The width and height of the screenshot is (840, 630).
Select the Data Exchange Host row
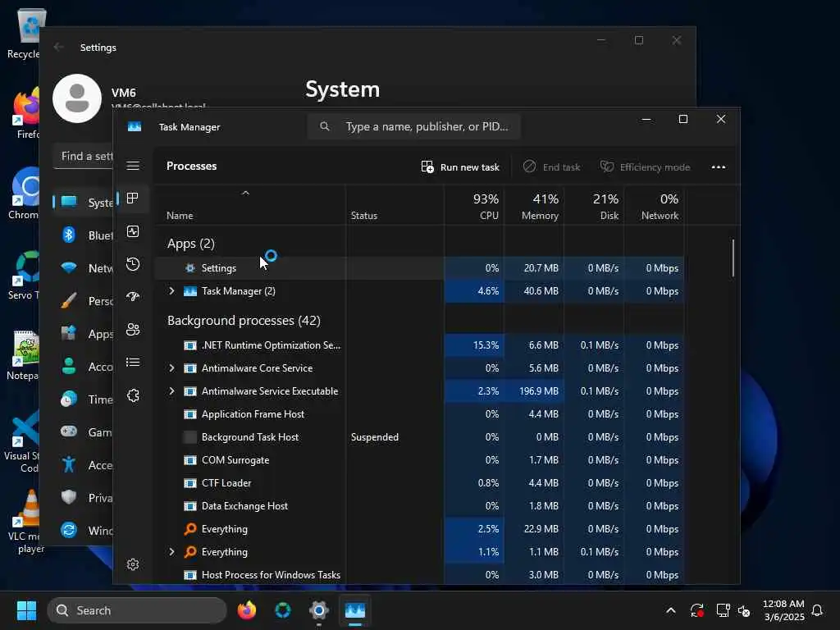pyautogui.click(x=419, y=505)
